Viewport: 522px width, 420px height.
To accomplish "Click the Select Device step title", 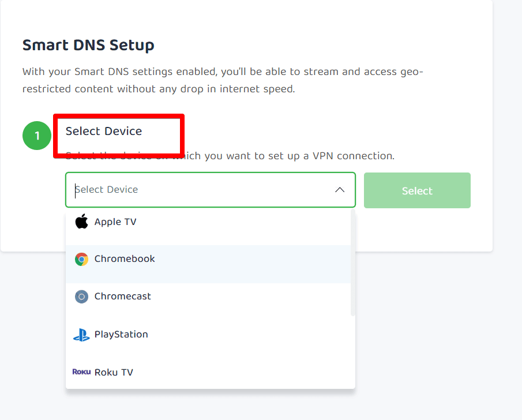I will (104, 132).
